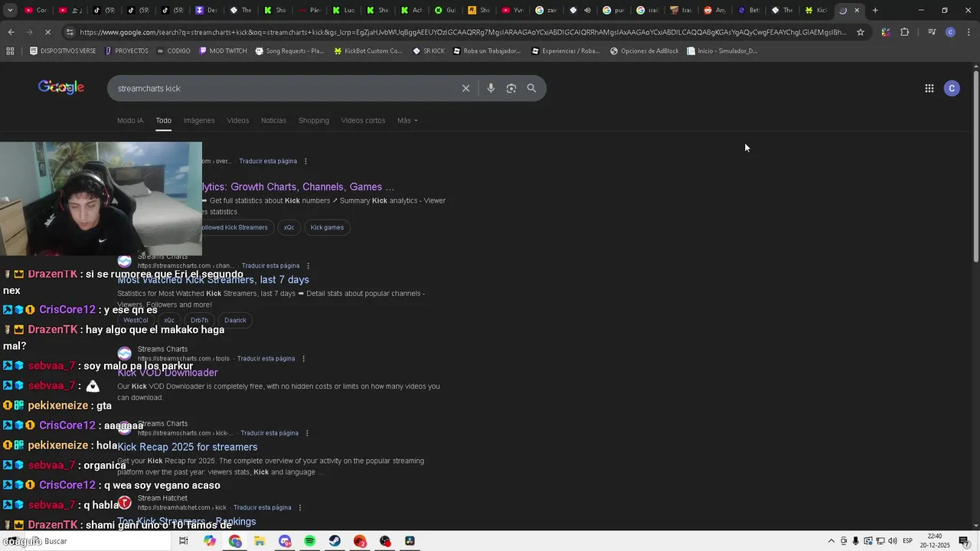Image resolution: width=980 pixels, height=551 pixels.
Task: Open the DISPOSITIVOS VERSE bookmark folder
Action: point(63,51)
